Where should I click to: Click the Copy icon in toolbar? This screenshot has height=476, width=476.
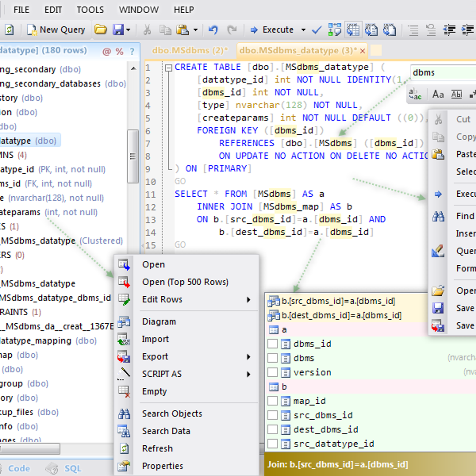tap(165, 30)
